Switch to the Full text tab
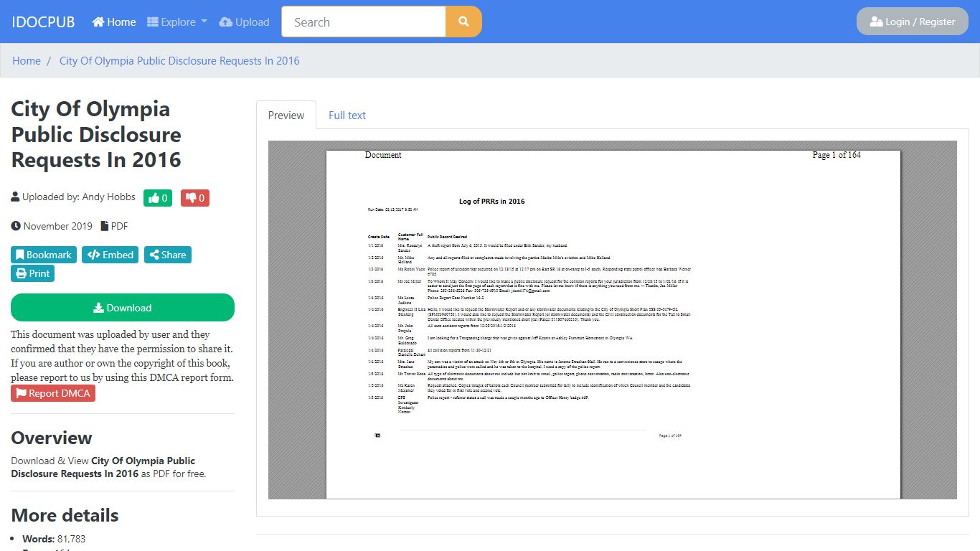This screenshot has width=980, height=551. point(347,115)
